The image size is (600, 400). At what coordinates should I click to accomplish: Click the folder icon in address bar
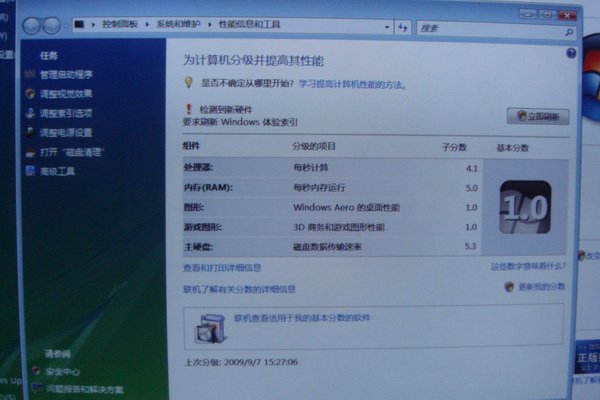click(x=79, y=24)
